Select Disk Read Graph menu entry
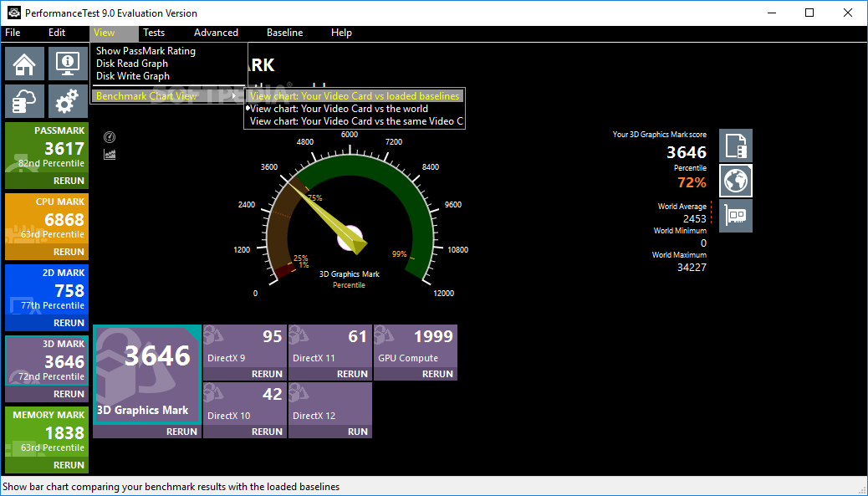This screenshot has width=868, height=496. point(132,64)
